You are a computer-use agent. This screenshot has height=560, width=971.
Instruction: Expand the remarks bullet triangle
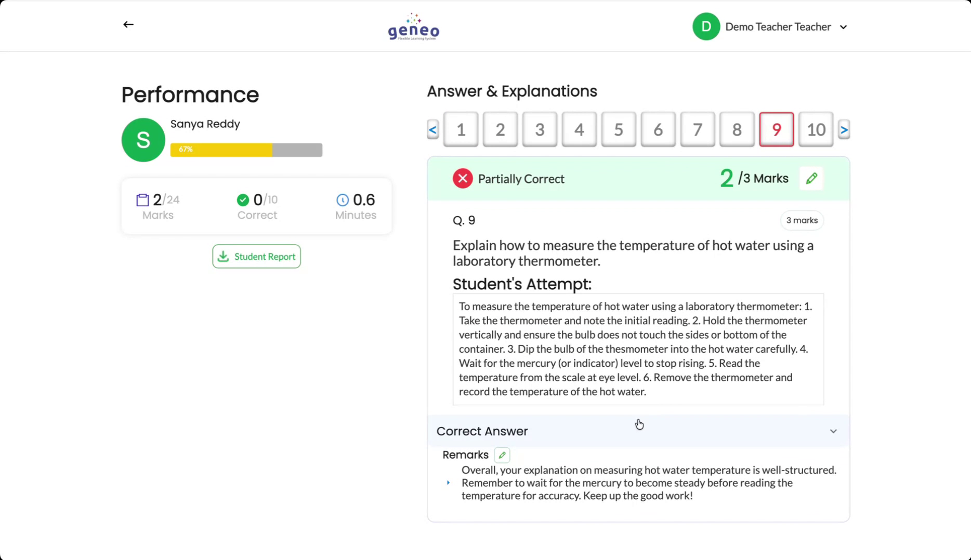[448, 483]
